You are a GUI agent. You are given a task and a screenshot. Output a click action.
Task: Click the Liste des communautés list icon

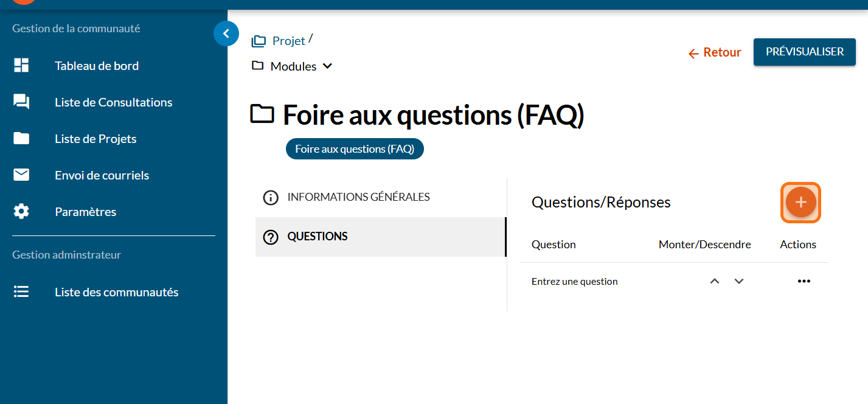click(x=21, y=292)
